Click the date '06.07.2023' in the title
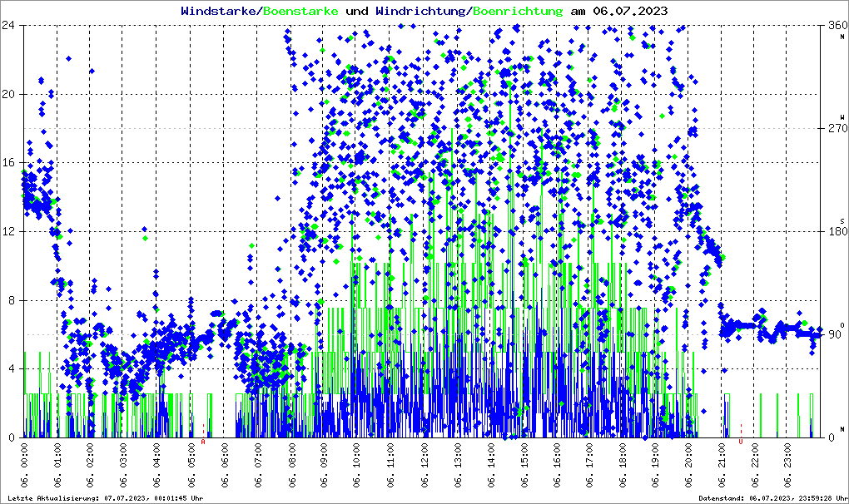 tap(630, 11)
